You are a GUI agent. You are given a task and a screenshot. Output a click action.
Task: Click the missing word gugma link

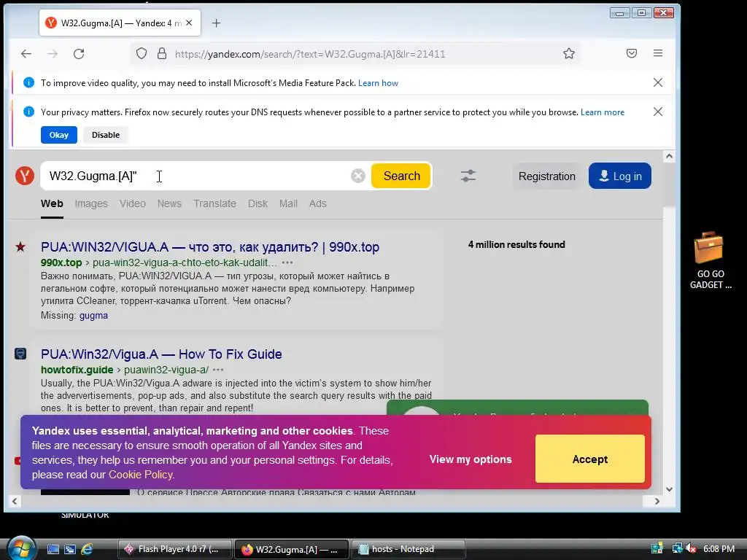[x=93, y=315]
